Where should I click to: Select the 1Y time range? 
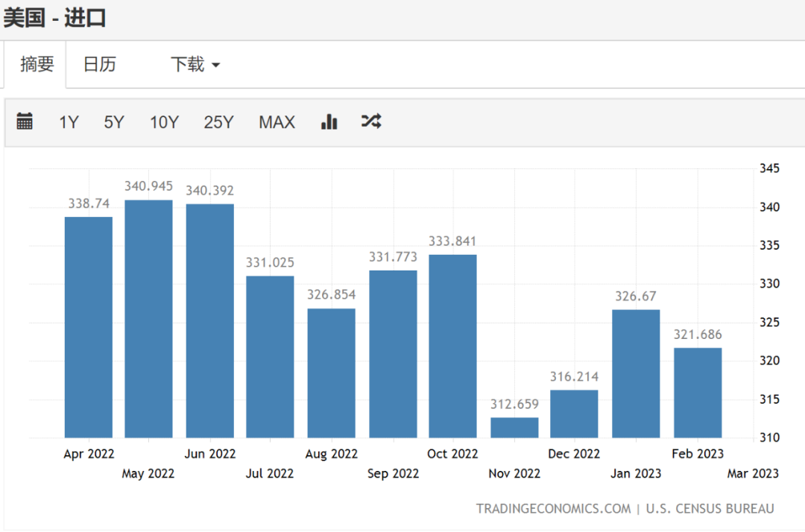(x=69, y=122)
